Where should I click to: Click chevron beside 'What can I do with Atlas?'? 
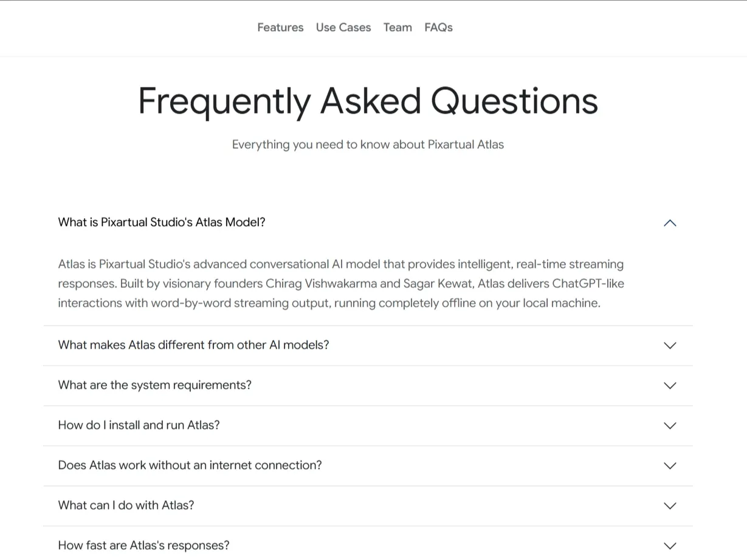[x=670, y=506]
